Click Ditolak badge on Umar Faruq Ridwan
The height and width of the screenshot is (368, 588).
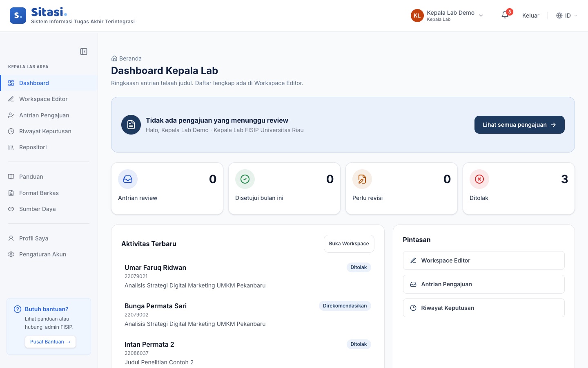pos(359,267)
